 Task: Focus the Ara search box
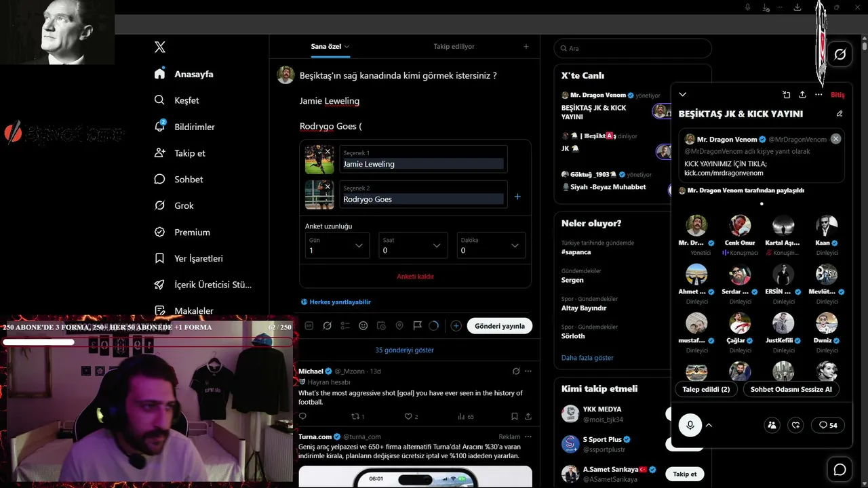coord(633,49)
